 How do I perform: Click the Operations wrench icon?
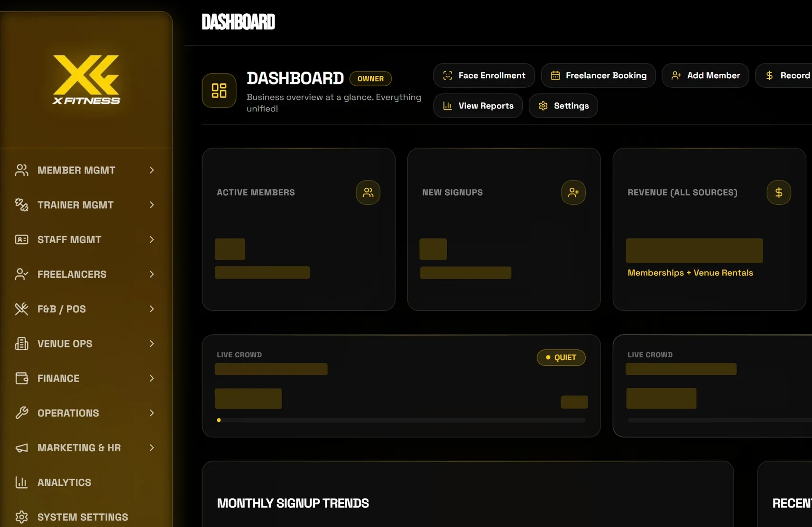pos(21,413)
